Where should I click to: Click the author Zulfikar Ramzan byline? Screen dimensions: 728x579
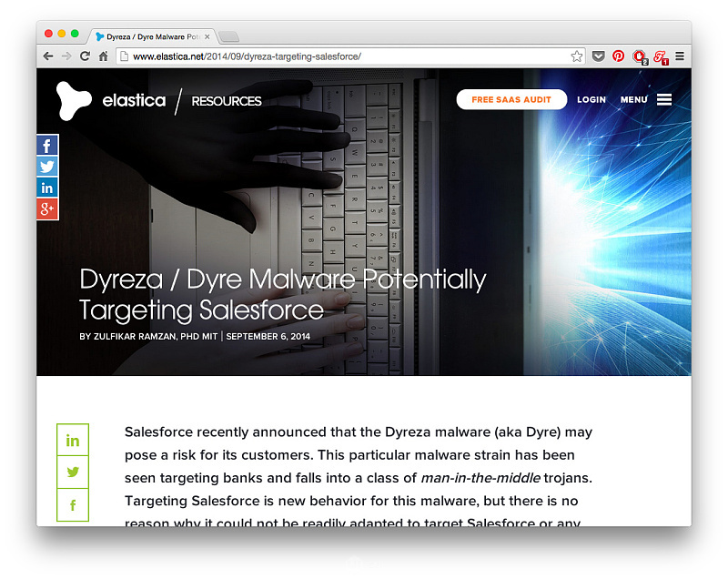pos(148,337)
